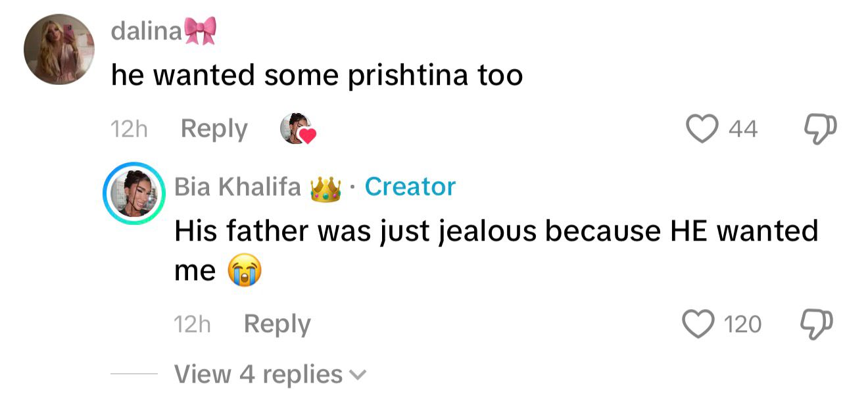Click the 44 likes count

point(743,129)
